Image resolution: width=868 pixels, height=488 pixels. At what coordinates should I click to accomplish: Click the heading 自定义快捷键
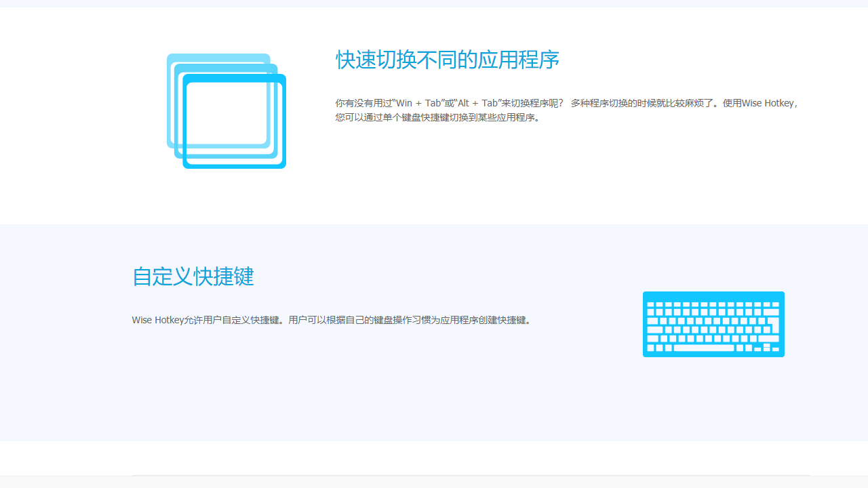[x=192, y=277]
